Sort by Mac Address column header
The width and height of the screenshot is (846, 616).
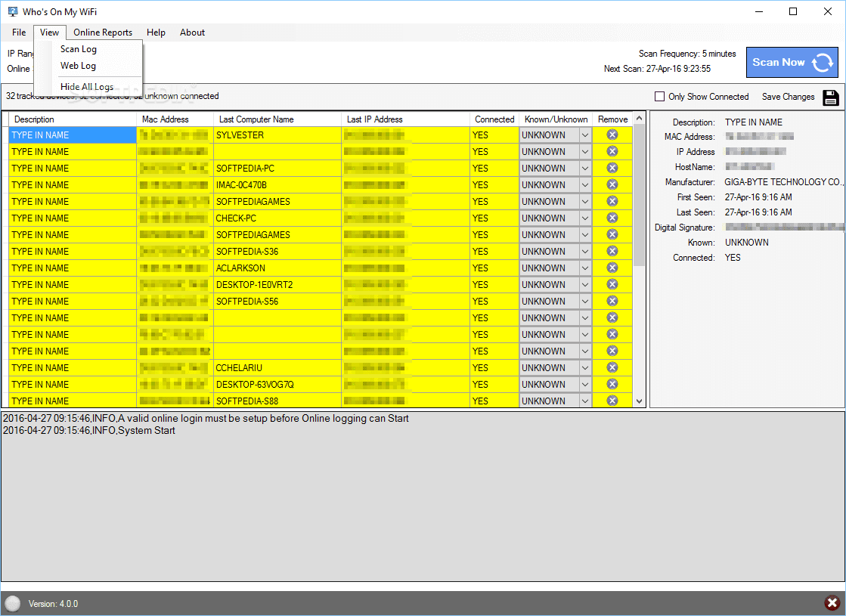(175, 119)
